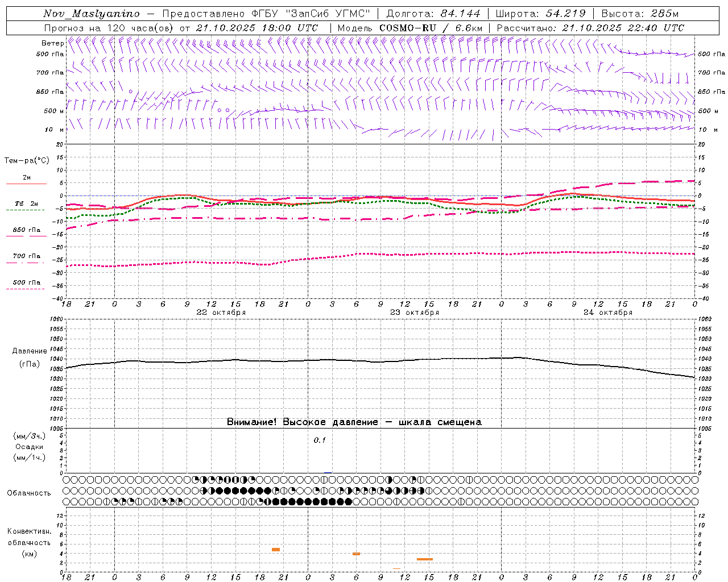Viewport: 728px width, 582px height.
Task: Click the (км) unit label for convective clouds
Action: coord(29,554)
